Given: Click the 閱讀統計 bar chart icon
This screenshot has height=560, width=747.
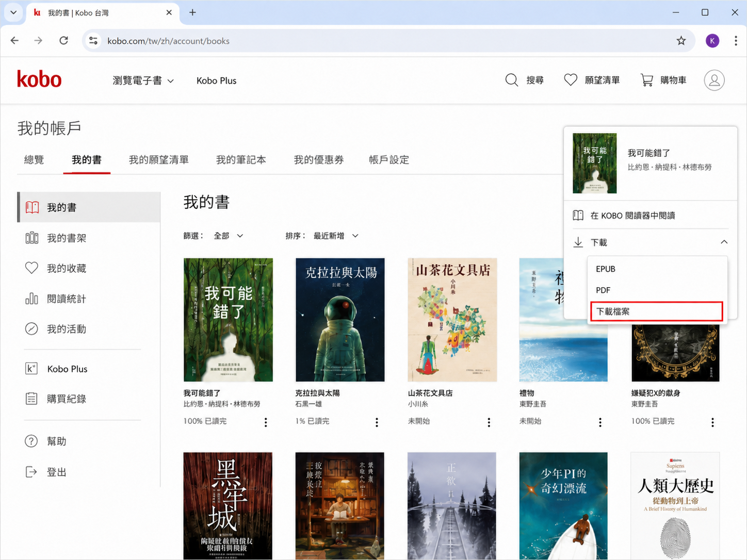Looking at the screenshot, I should 31,299.
